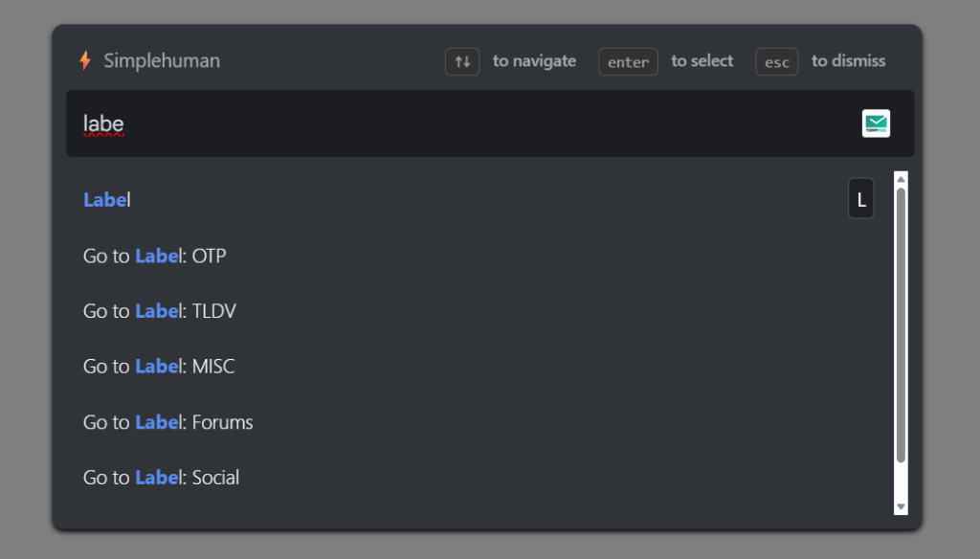Click the green mail extension icon
This screenshot has width=980, height=559.
coord(876,123)
